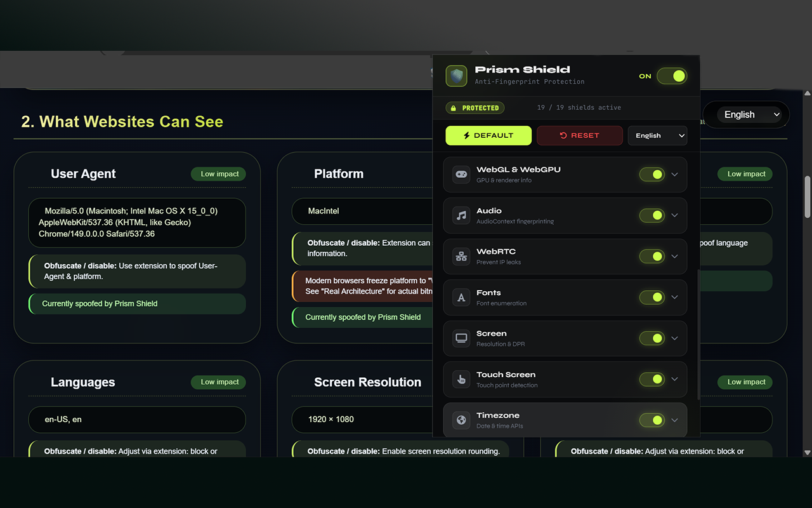Expand the Fonts row chevron
812x508 pixels.
coord(674,297)
